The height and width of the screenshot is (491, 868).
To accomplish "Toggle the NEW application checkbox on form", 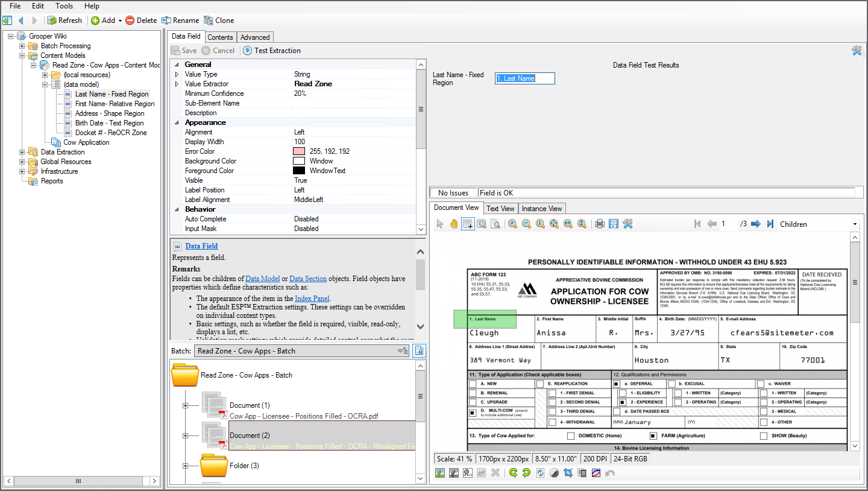I will (473, 384).
